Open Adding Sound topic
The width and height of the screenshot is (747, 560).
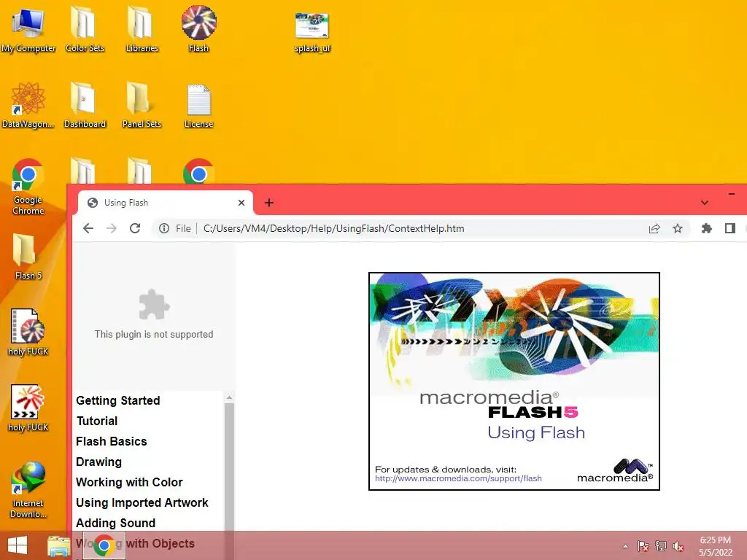point(116,523)
